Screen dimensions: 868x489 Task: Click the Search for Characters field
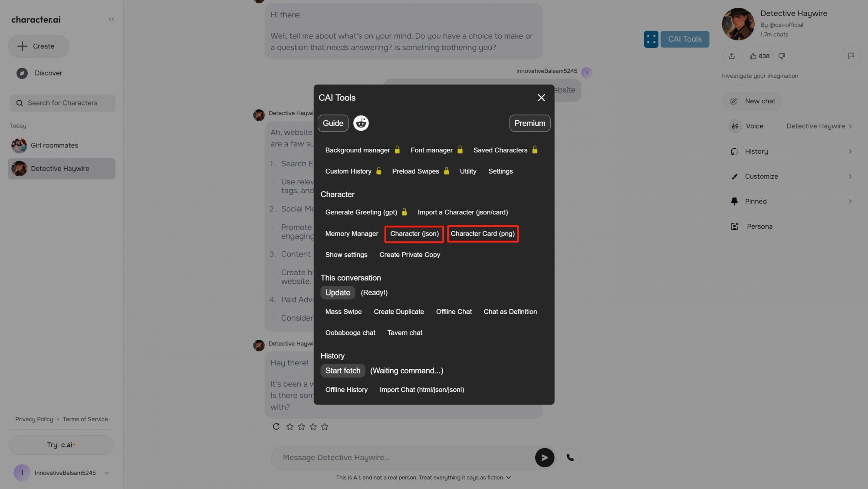(62, 103)
